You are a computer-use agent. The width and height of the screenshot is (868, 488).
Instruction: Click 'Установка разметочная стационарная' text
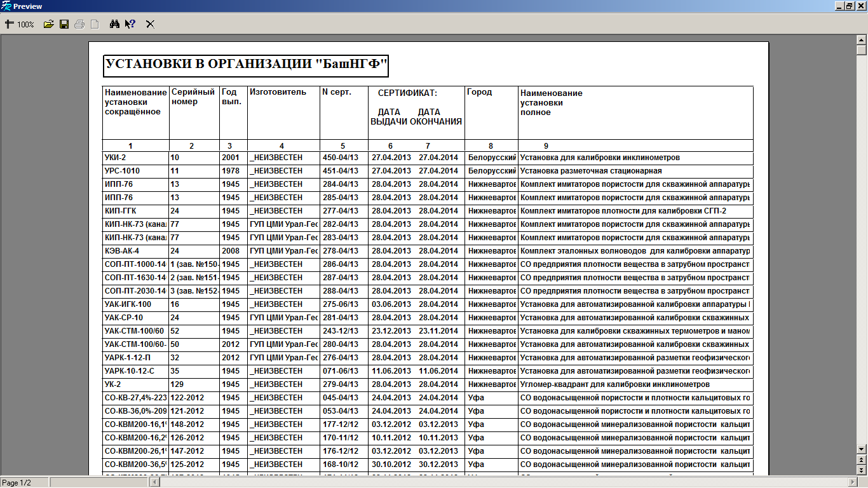click(x=591, y=171)
